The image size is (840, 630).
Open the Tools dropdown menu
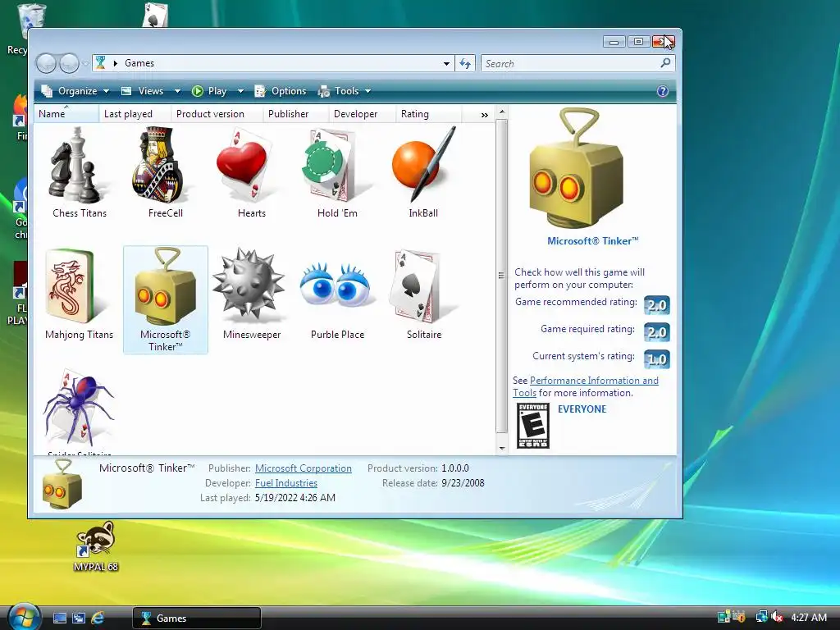(345, 91)
